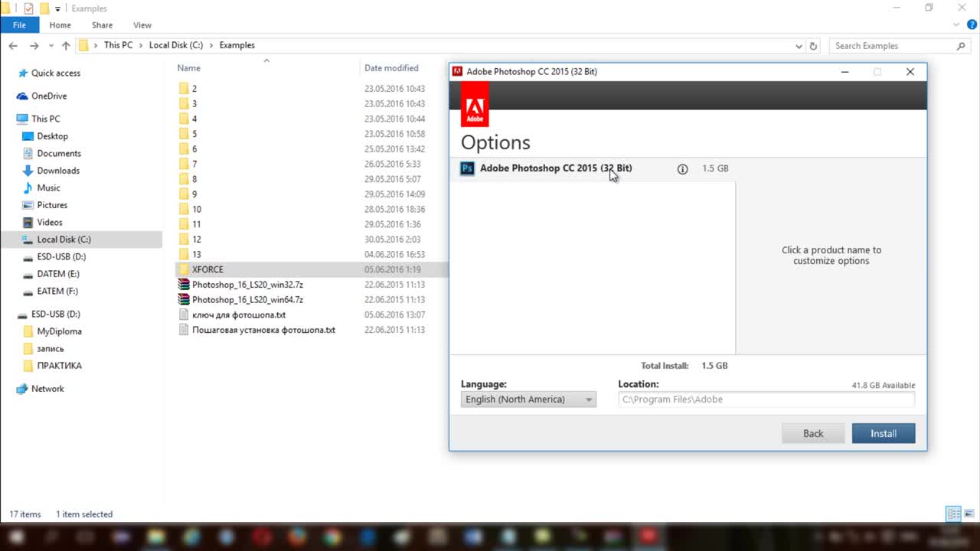Click Local Disk (C:) in address breadcrumb
The width and height of the screenshot is (980, 551).
click(x=175, y=45)
